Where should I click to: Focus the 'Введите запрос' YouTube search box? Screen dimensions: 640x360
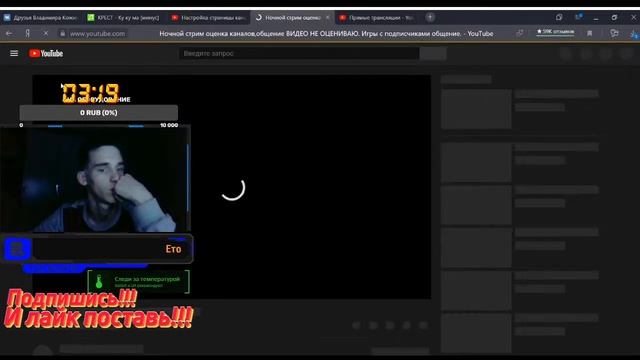[299, 53]
